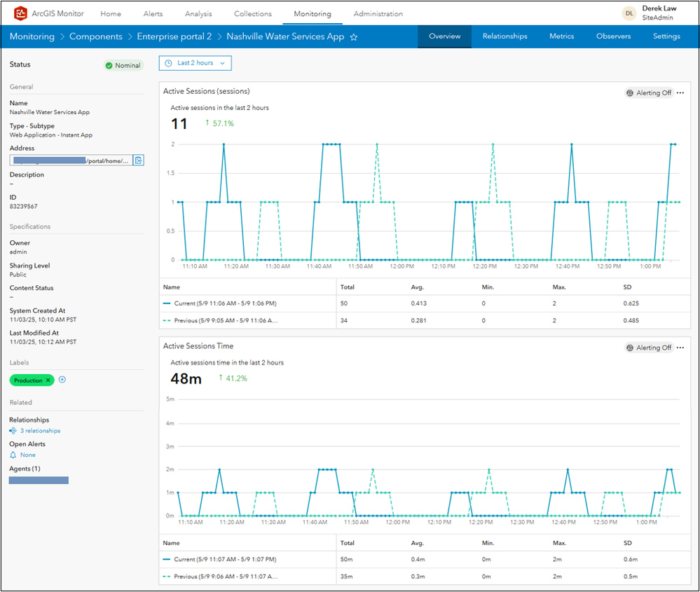Toggle Alerting Off on the Active Sessions Time chart
Screen dimensions: 700x592
(649, 347)
